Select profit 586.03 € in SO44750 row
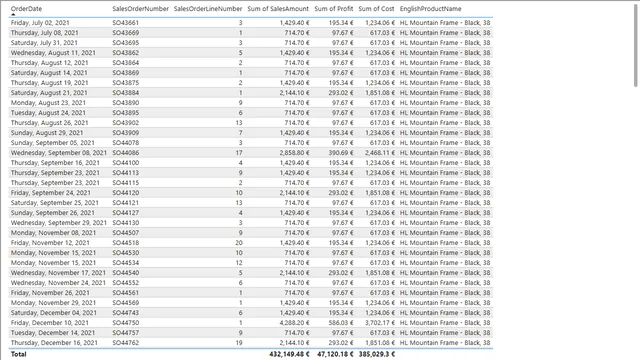 click(341, 323)
